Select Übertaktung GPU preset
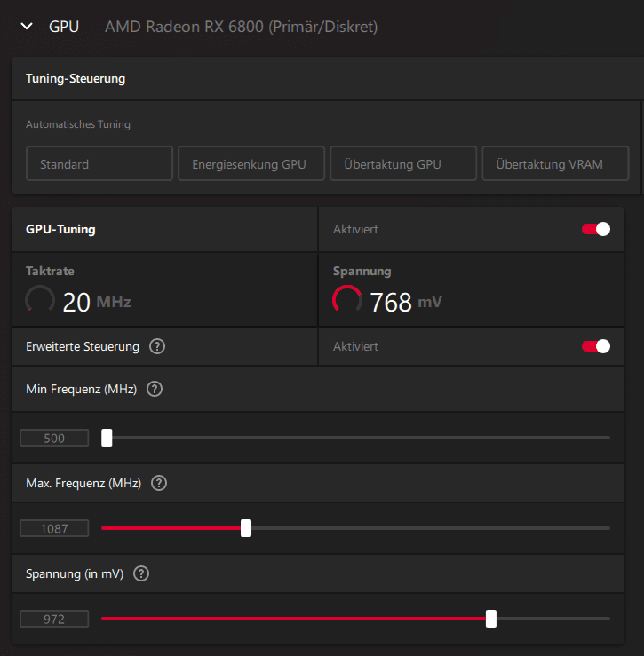644x656 pixels. [x=403, y=164]
